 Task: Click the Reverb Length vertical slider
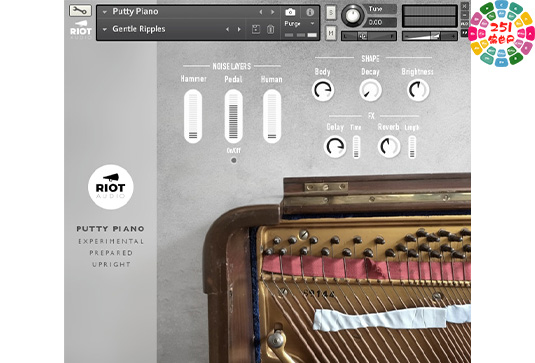(x=412, y=147)
